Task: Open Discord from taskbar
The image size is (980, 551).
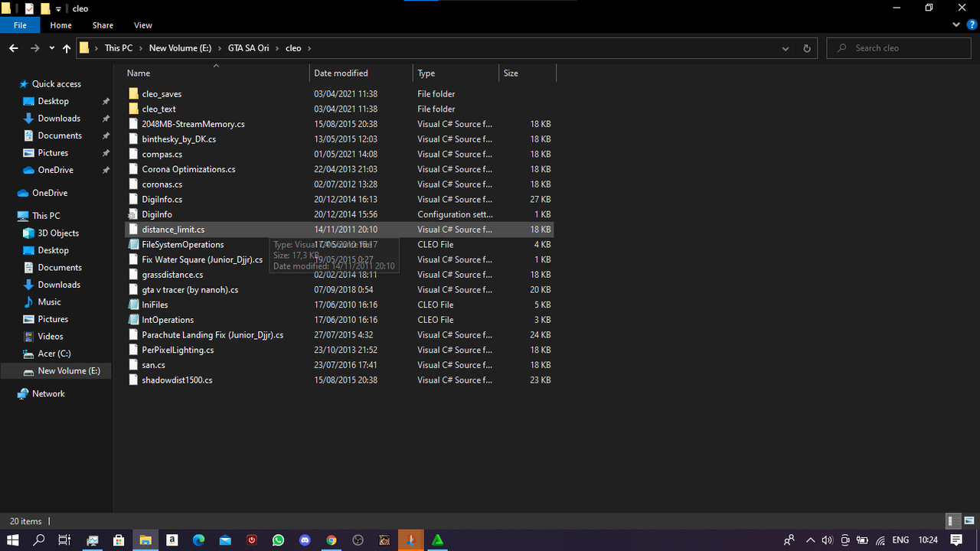Action: point(305,540)
